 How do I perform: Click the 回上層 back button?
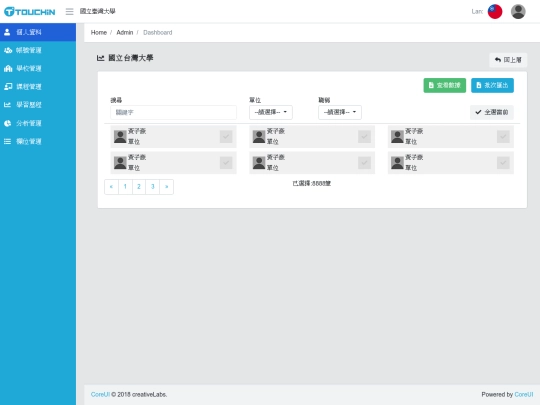click(x=508, y=60)
